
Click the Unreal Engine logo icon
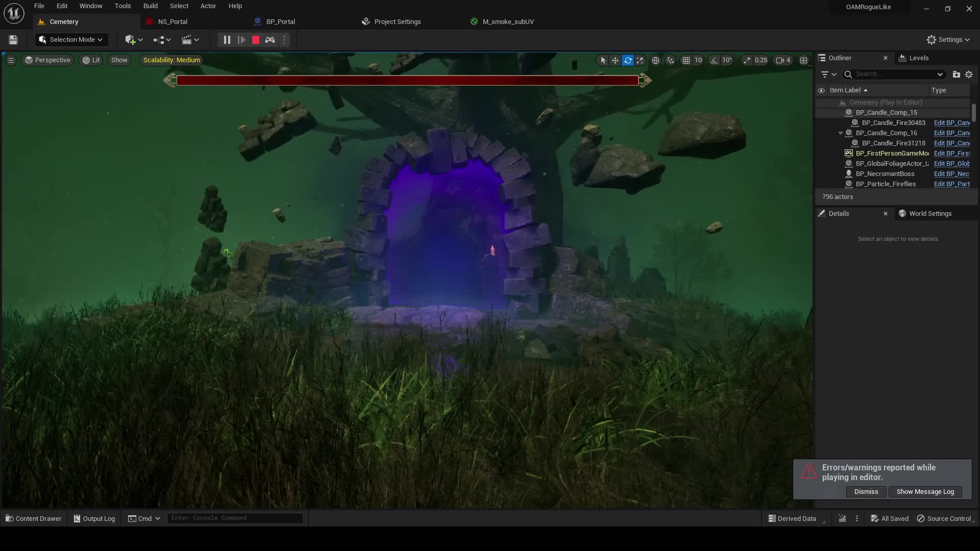click(x=14, y=13)
